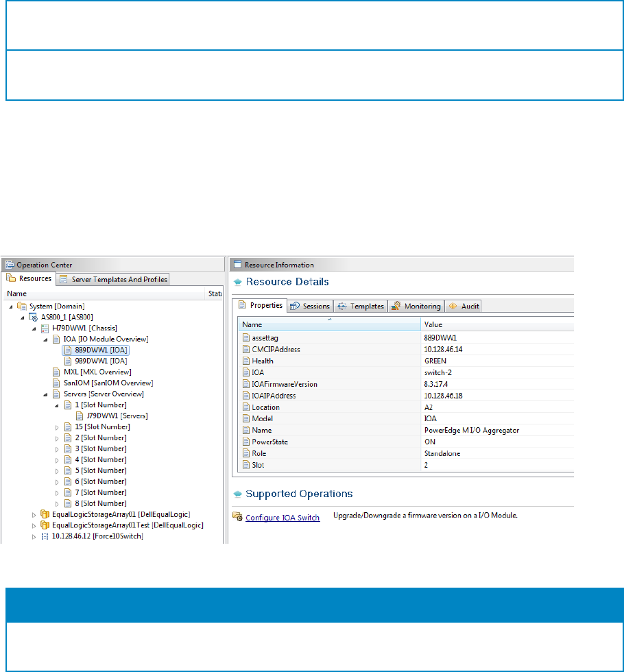The height and width of the screenshot is (672, 624).
Task: Sort properties by the Name column header
Action: click(329, 324)
